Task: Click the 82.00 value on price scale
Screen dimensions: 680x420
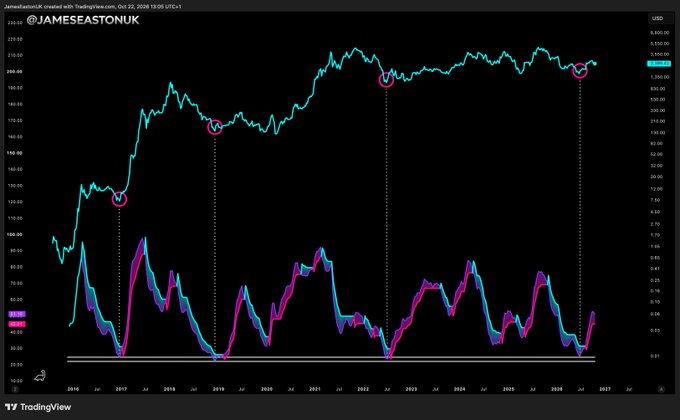Action: coord(657,144)
